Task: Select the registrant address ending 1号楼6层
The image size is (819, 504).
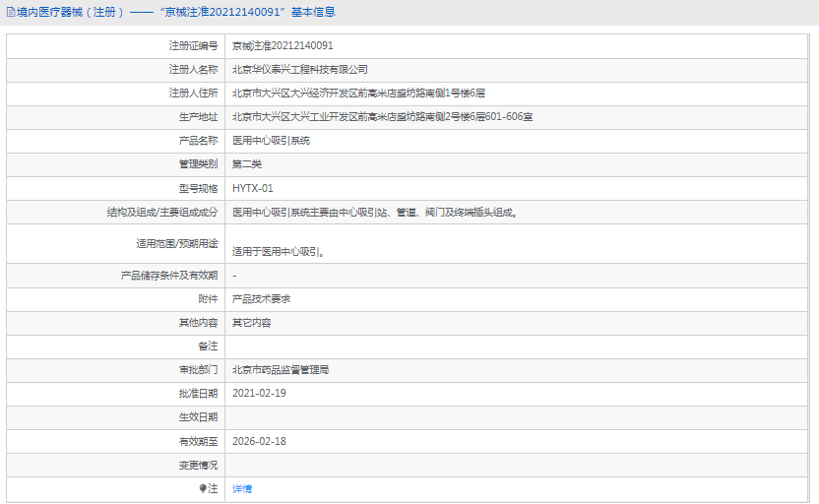Action: [358, 93]
